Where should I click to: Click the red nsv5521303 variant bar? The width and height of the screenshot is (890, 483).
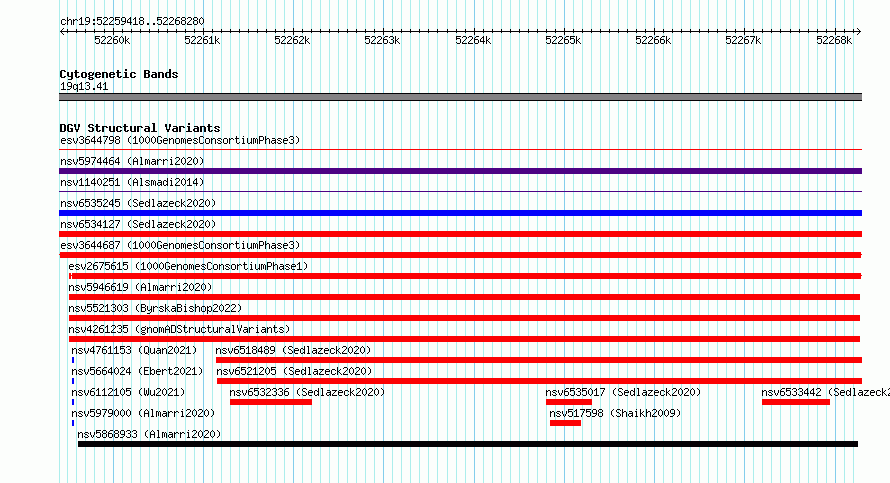464,318
